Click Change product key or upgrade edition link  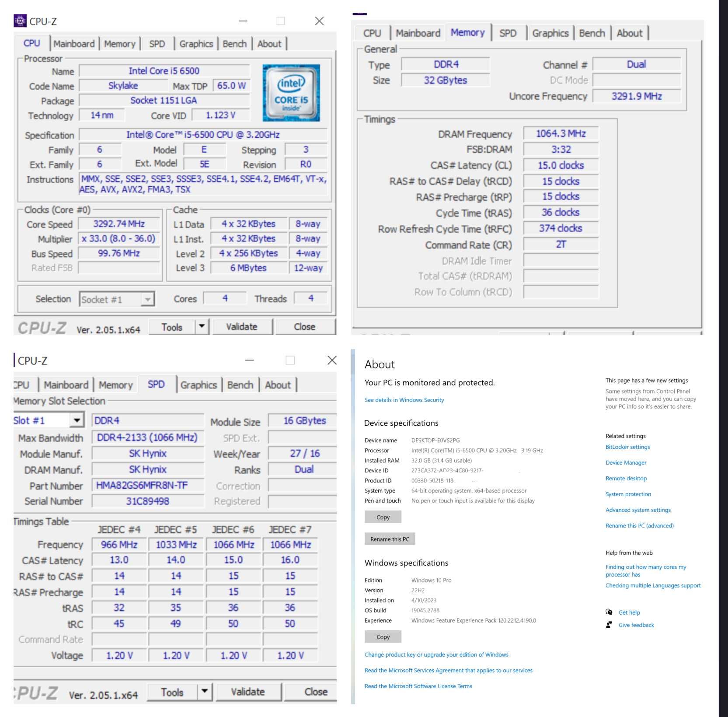pos(436,654)
